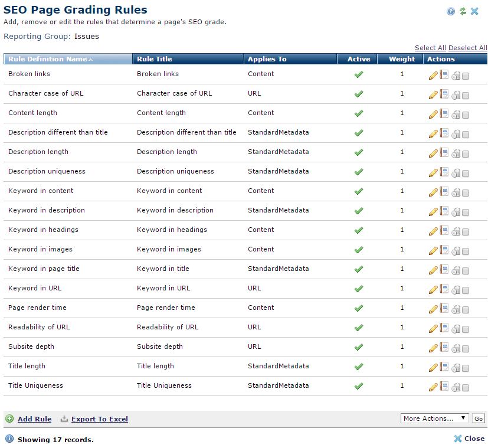Viewport: 488px width, 448px height.
Task: Edit the Title length rule
Action: tap(433, 368)
